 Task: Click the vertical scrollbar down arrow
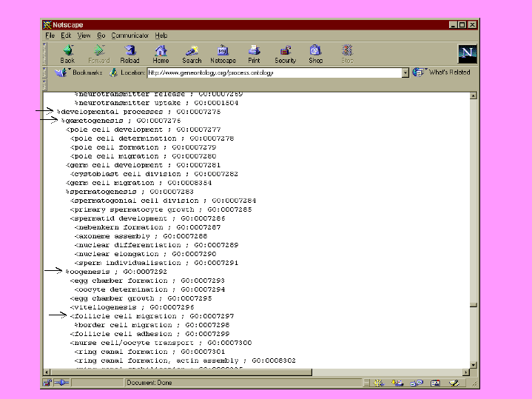point(474,364)
